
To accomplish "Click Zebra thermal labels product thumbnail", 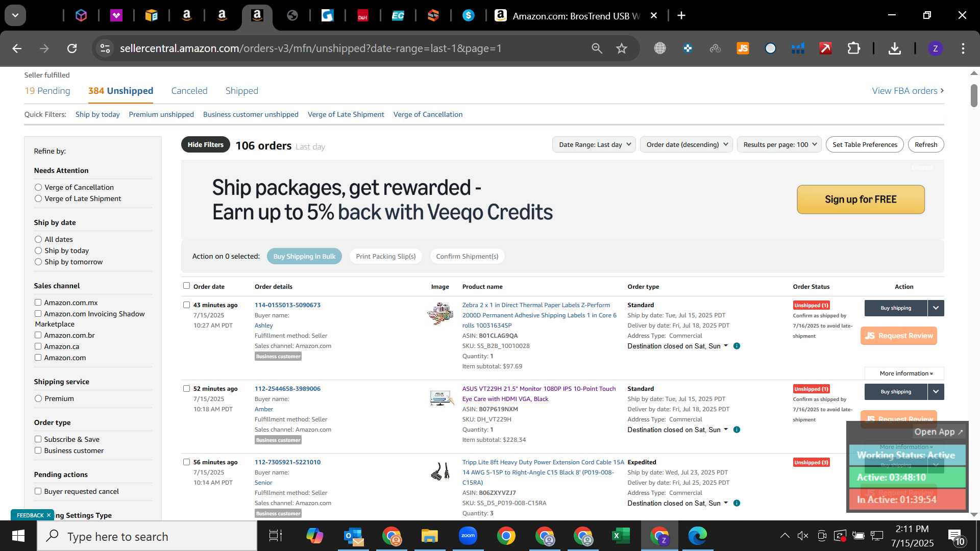I will 440,313.
